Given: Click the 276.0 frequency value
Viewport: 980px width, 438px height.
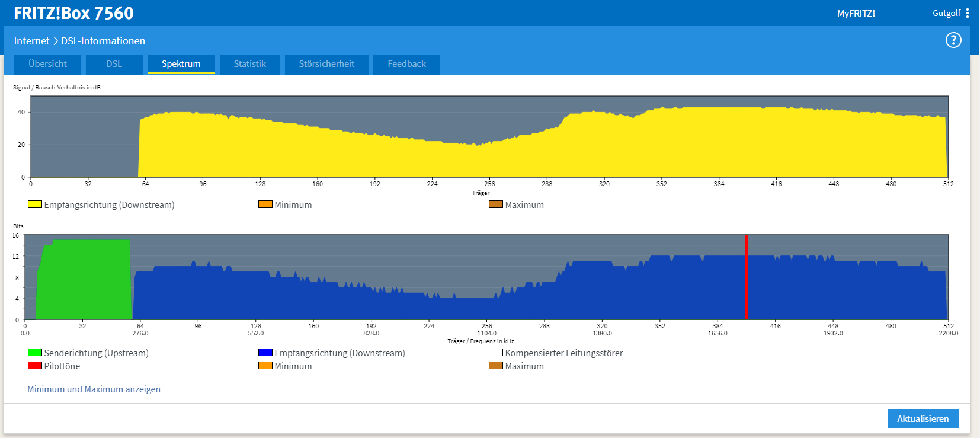Looking at the screenshot, I should 140,334.
